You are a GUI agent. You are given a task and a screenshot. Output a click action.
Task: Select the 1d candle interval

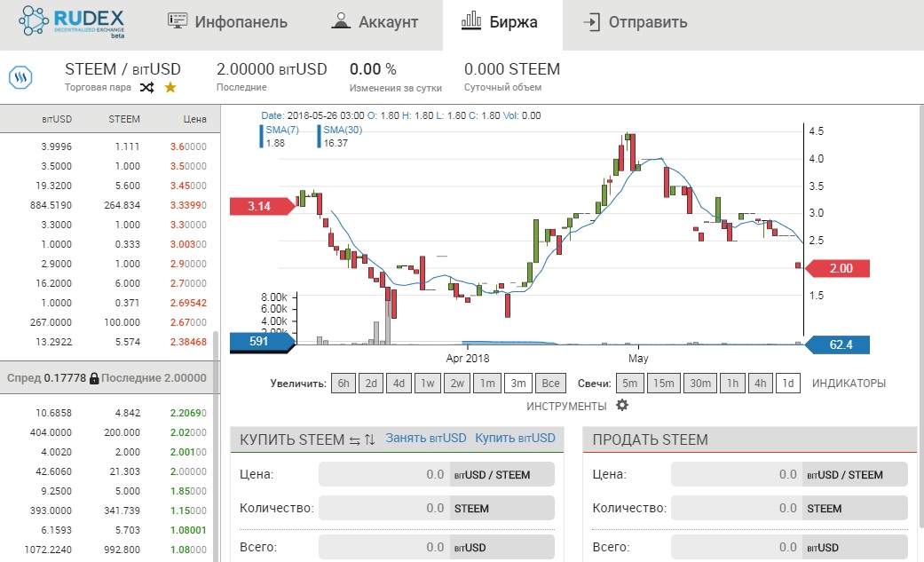(x=788, y=384)
